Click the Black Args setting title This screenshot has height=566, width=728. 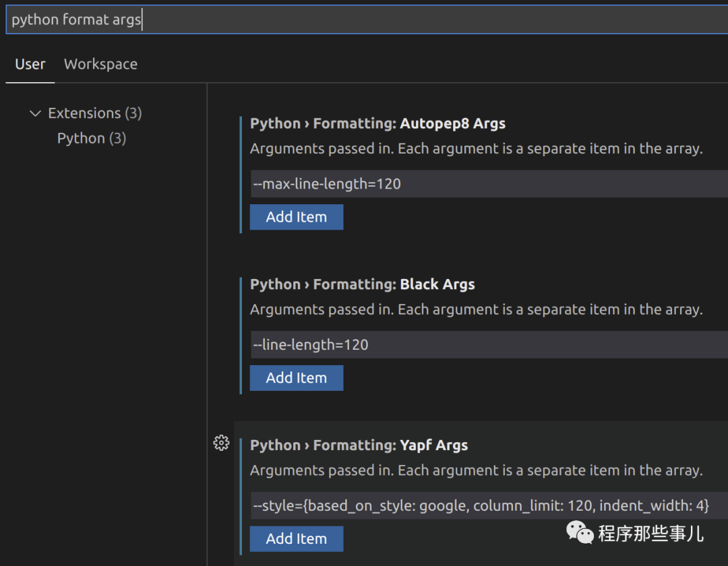362,284
